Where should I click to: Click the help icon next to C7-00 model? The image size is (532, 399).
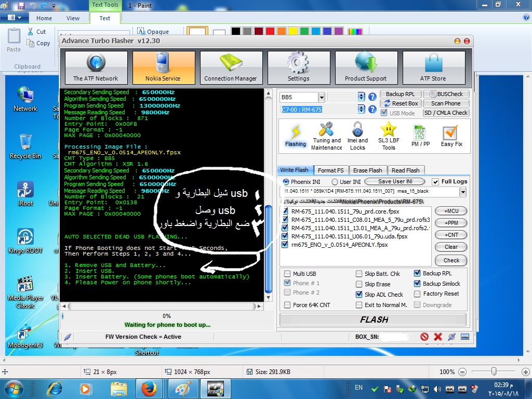pyautogui.click(x=372, y=109)
